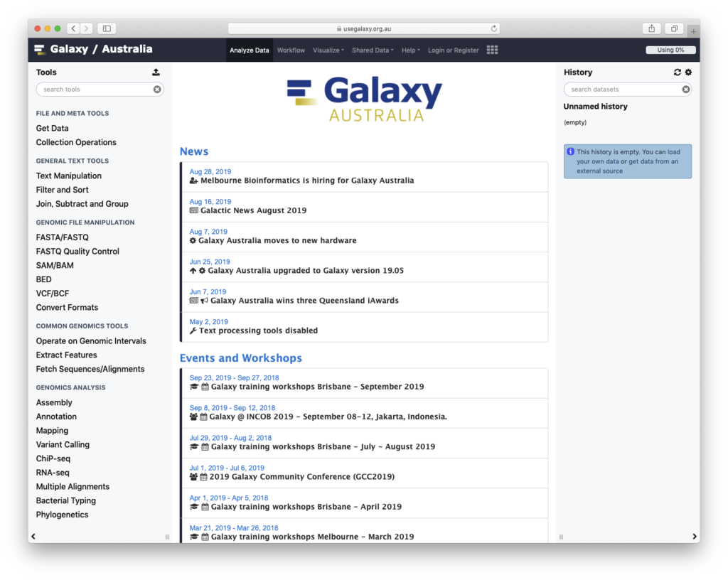Collapse the History panel with right chevron
This screenshot has height=580, width=728.
[695, 537]
